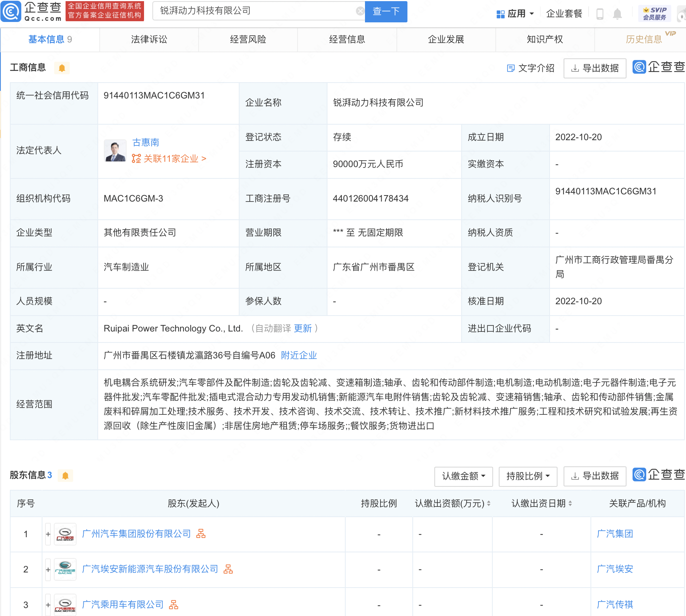
Task: Expand row 2 shareholder with plus
Action: tap(48, 569)
